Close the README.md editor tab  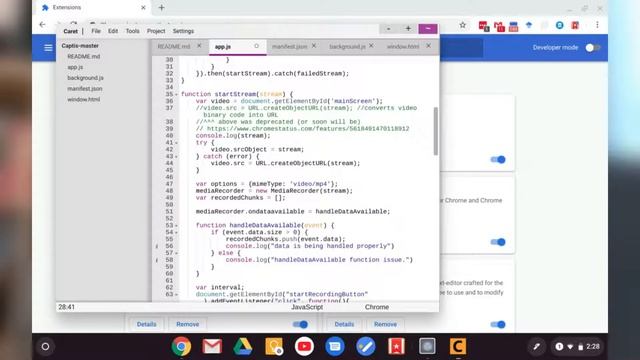[x=199, y=46]
